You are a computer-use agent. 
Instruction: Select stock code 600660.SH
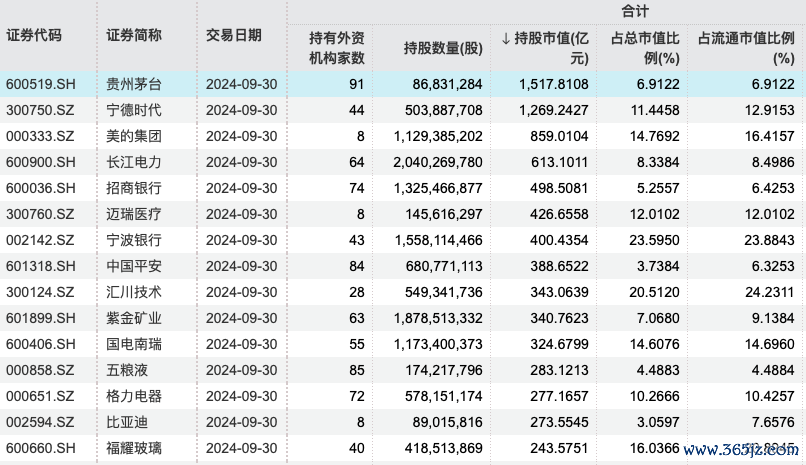41,448
